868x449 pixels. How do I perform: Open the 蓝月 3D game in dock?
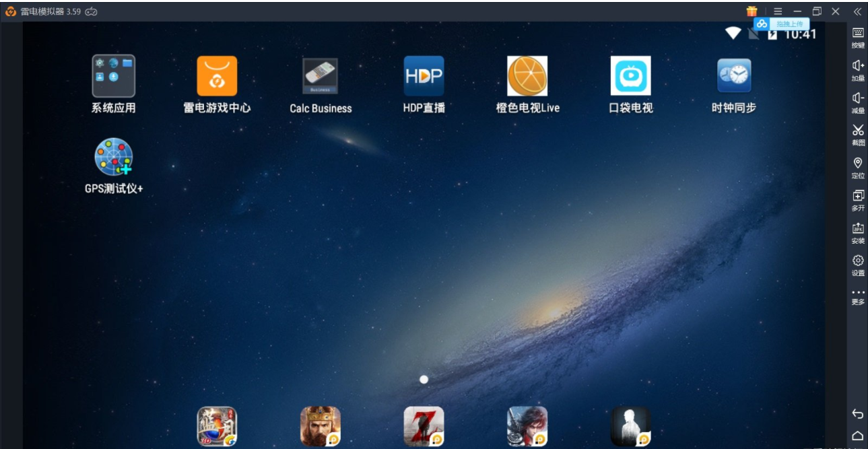[217, 427]
